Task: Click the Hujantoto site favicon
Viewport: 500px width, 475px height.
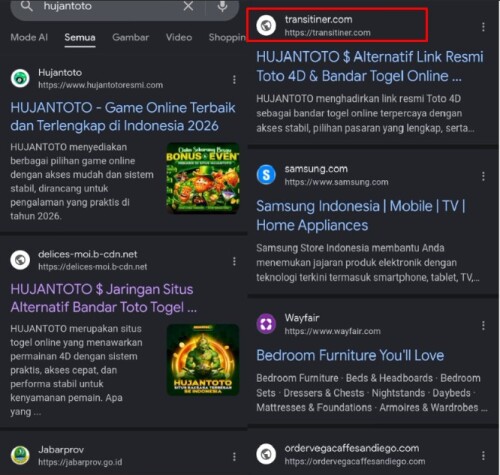Action: pyautogui.click(x=20, y=78)
